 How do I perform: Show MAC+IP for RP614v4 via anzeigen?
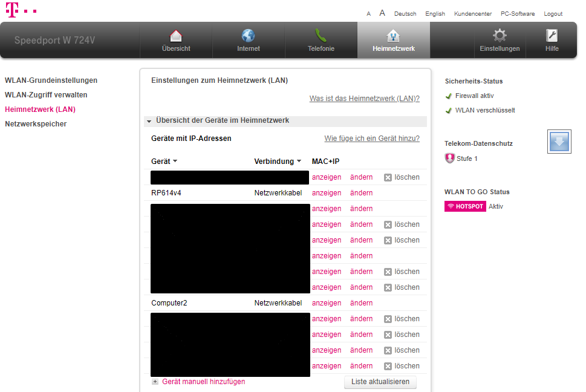327,193
